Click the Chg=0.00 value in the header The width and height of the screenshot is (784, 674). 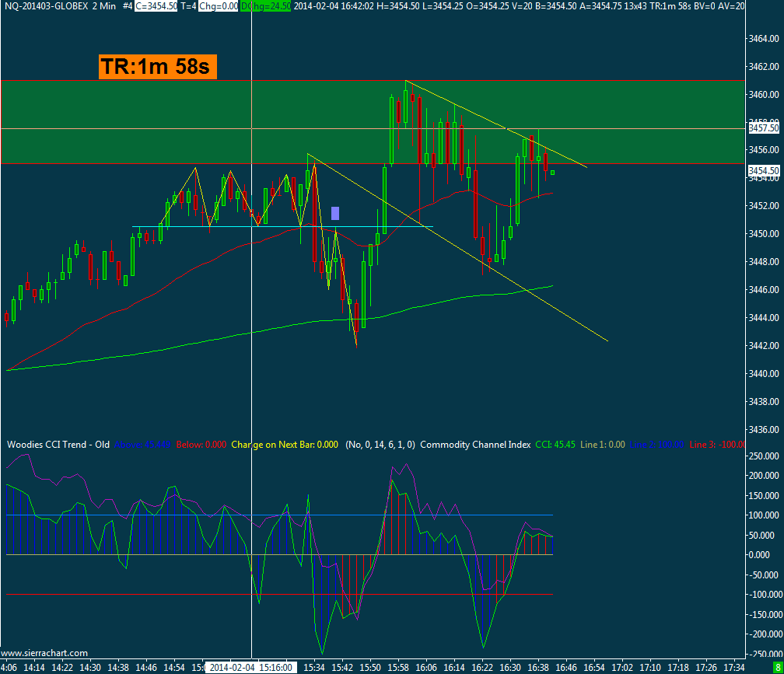219,6
